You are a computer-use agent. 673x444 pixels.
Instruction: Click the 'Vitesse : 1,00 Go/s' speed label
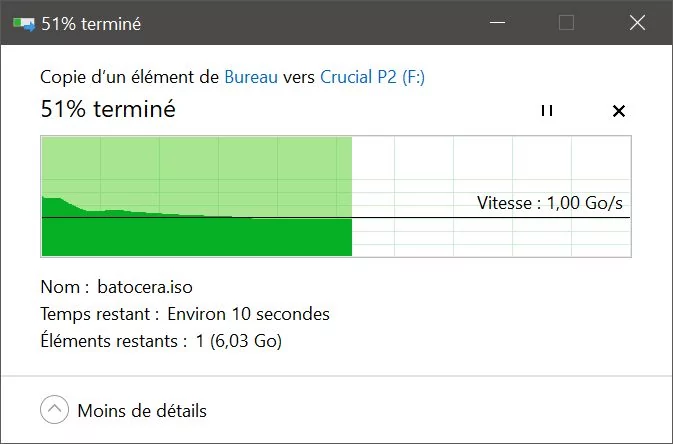pyautogui.click(x=550, y=203)
